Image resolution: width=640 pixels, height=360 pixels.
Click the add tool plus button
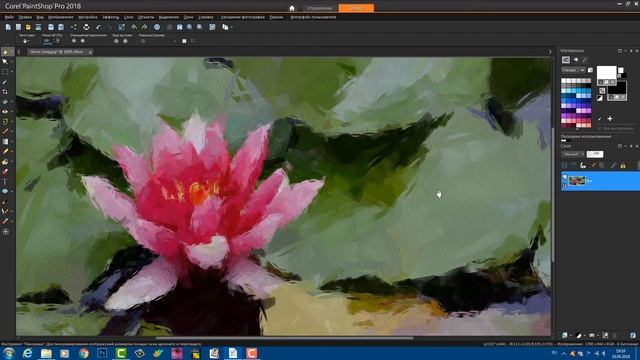point(5,231)
